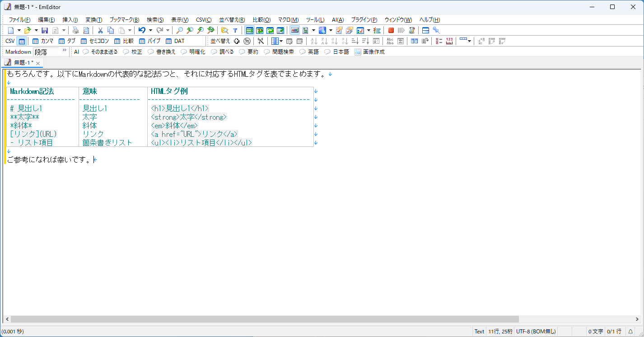Open Print Preview icon
644x337 pixels.
tap(86, 30)
